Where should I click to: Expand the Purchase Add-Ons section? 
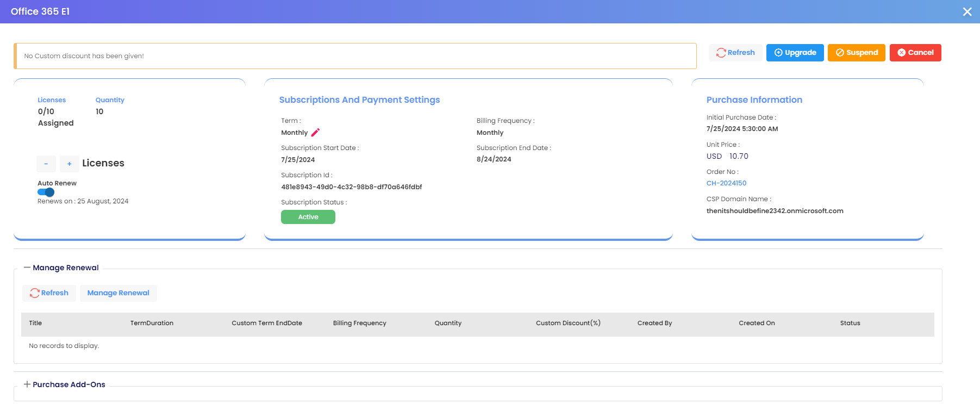[x=27, y=384]
